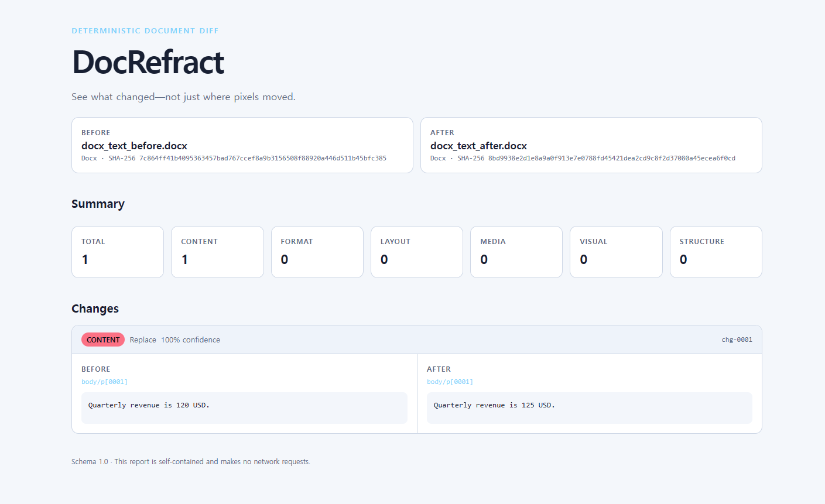Click the TOTAL summary card

[x=118, y=252]
